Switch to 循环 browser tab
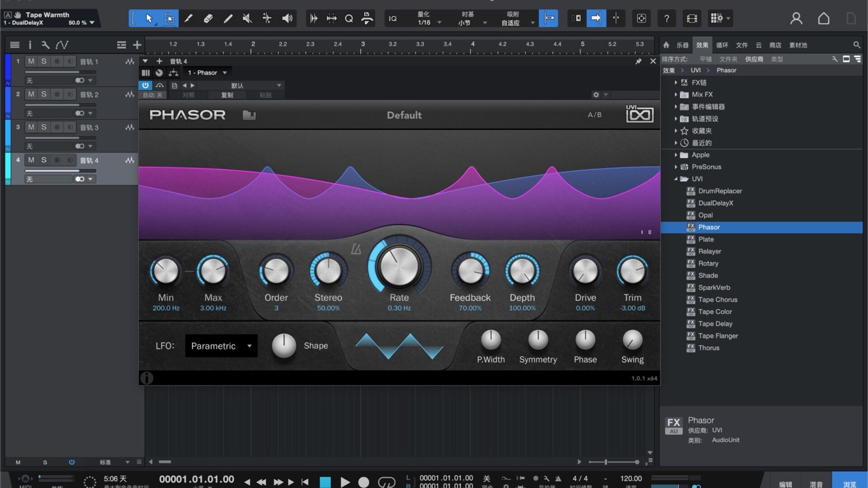This screenshot has height=488, width=868. [722, 45]
